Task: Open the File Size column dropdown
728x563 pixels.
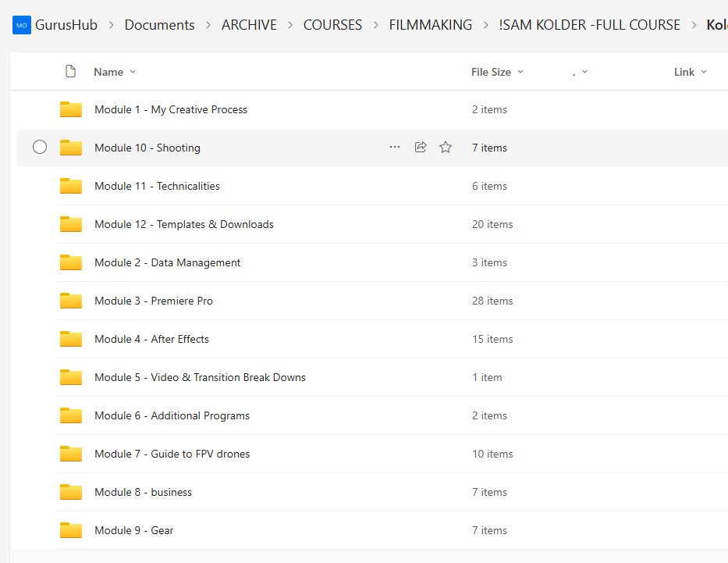Action: [497, 72]
